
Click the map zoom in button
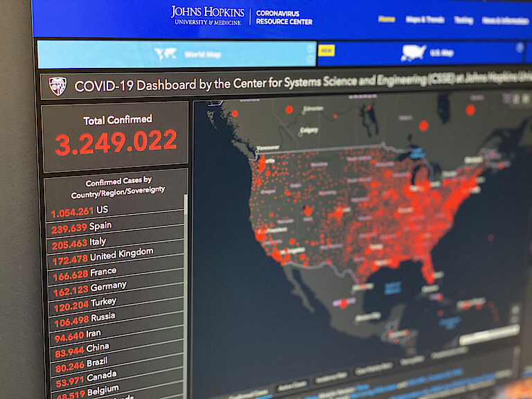[515, 309]
